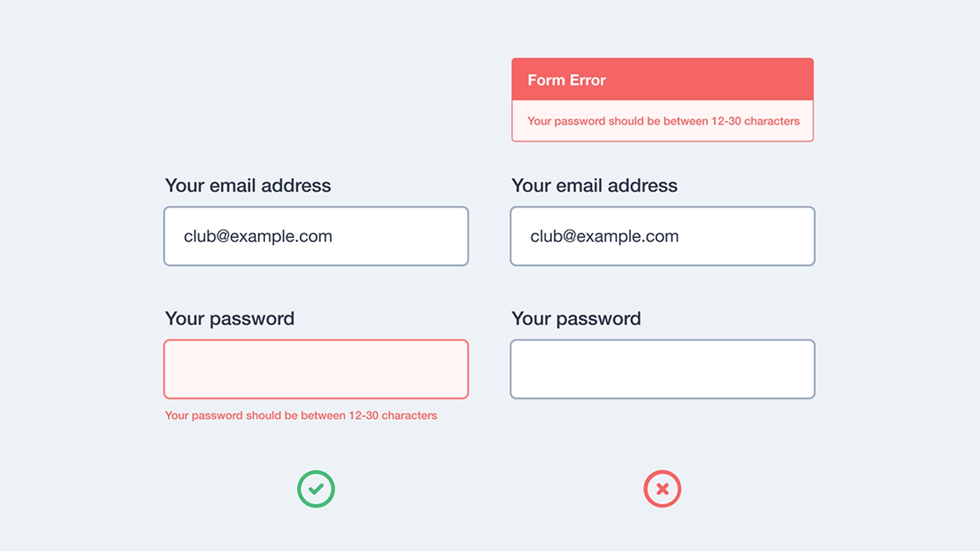980x551 pixels.
Task: Click the Form Error banner title
Action: [566, 80]
